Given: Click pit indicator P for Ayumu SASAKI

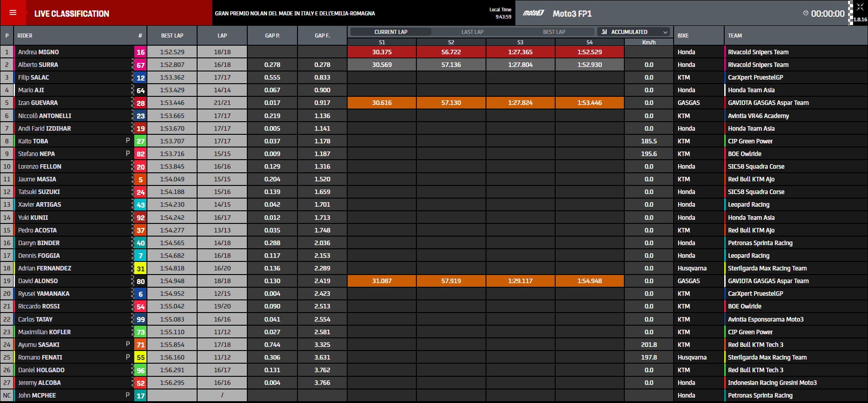Looking at the screenshot, I should point(128,344).
